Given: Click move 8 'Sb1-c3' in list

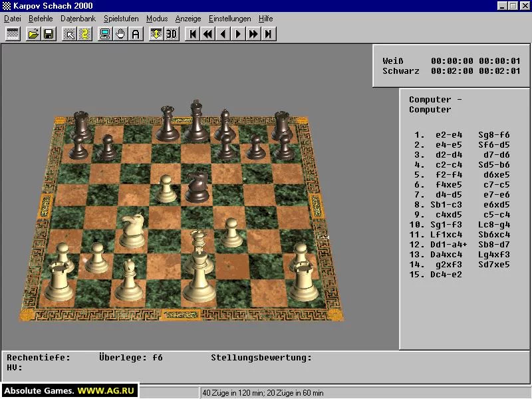Looking at the screenshot, I should pos(446,205).
